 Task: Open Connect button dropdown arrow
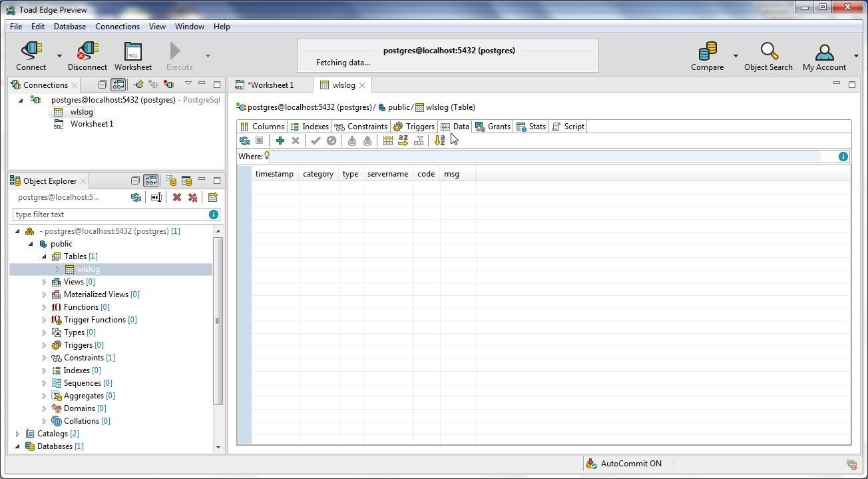[x=59, y=56]
